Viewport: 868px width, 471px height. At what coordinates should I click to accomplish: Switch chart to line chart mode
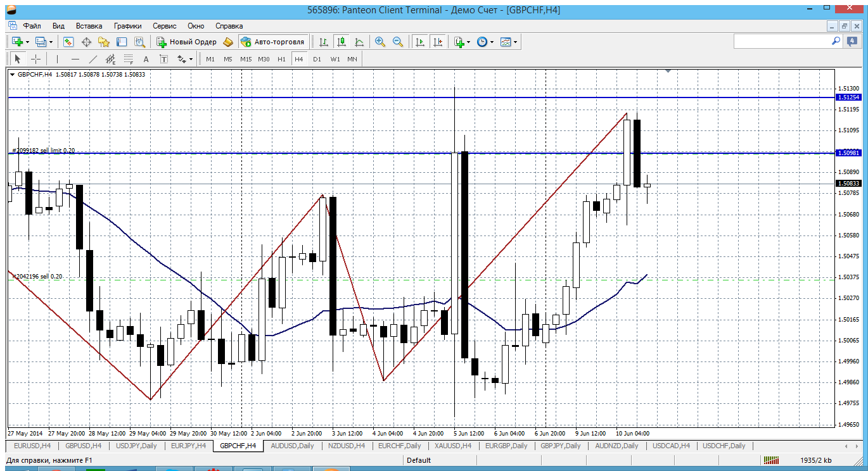359,42
